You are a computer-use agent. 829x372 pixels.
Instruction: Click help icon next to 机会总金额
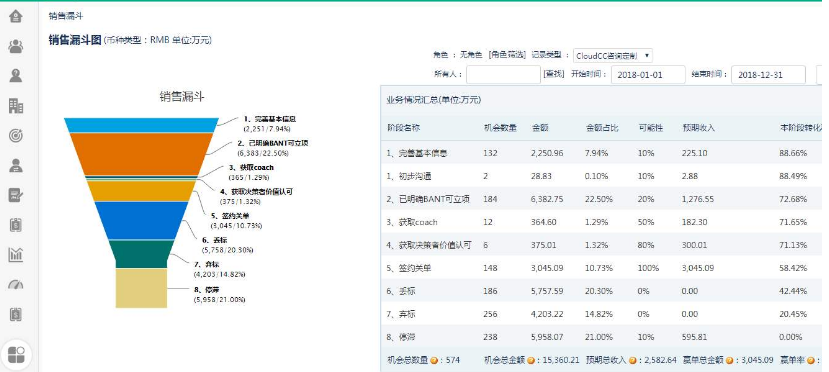tap(531, 360)
